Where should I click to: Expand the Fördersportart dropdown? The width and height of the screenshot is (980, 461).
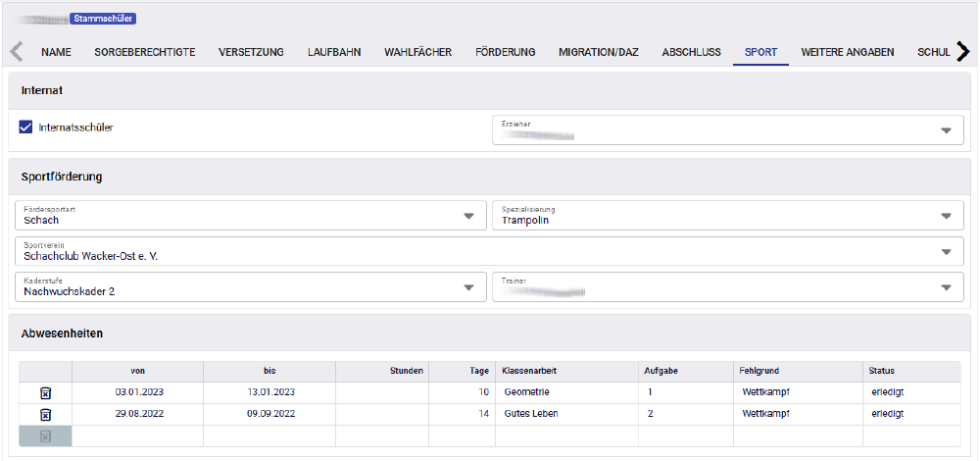click(x=468, y=216)
